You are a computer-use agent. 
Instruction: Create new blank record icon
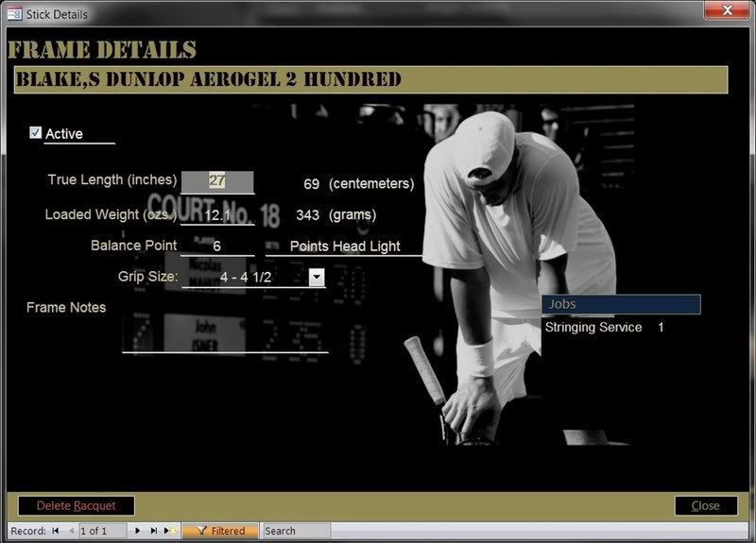coord(169,531)
